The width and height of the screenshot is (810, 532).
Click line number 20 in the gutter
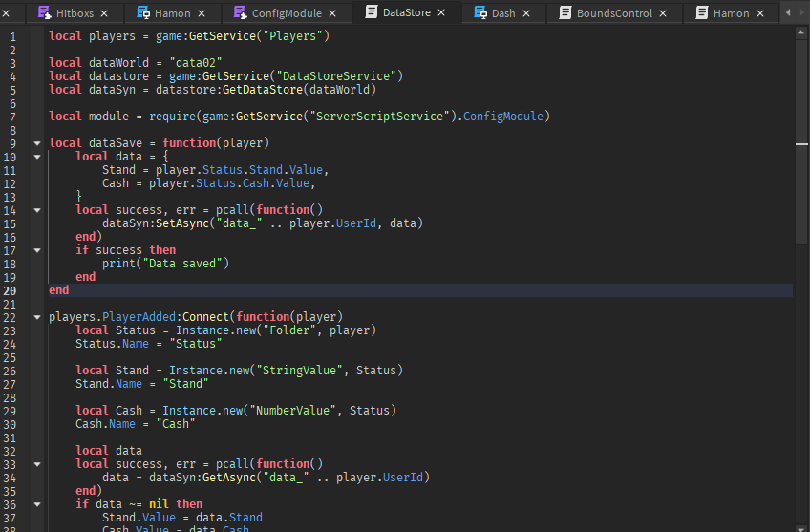coord(10,290)
